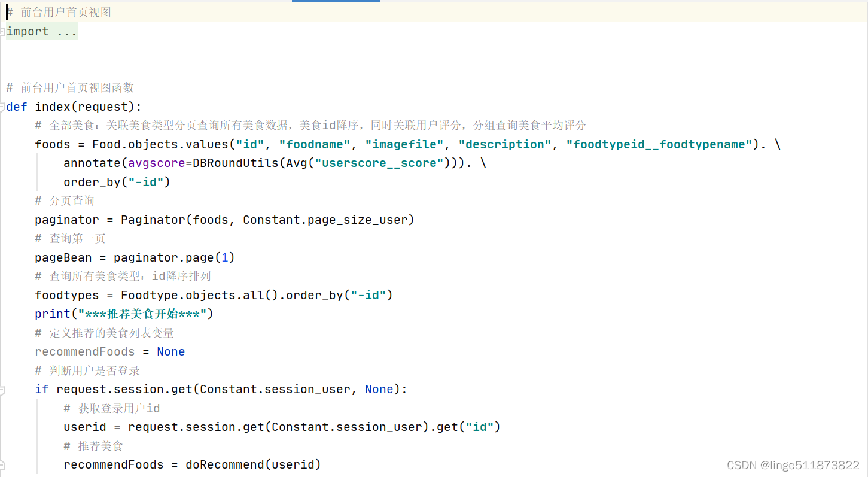Click the comment "# 分页查询"
Screen dimensions: 868x477
coord(65,200)
